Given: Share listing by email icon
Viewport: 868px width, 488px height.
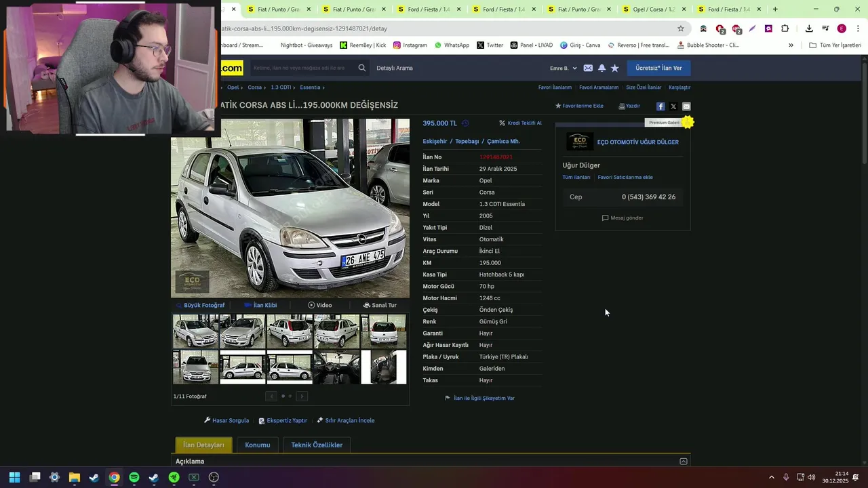Looking at the screenshot, I should pyautogui.click(x=686, y=106).
